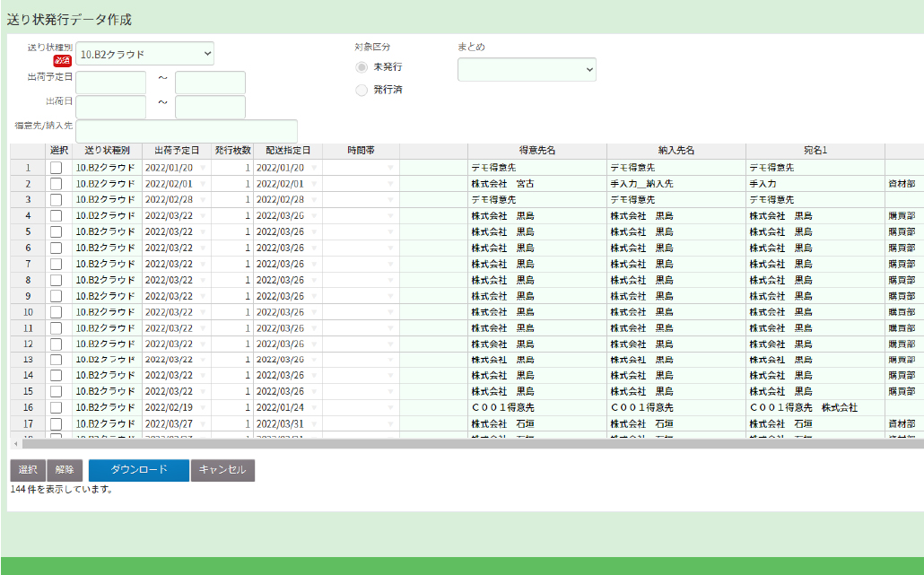Screen dimensions: 924x575
Task: Click the C001得意先 株式会社 cell in 宛名1
Action: (x=815, y=407)
